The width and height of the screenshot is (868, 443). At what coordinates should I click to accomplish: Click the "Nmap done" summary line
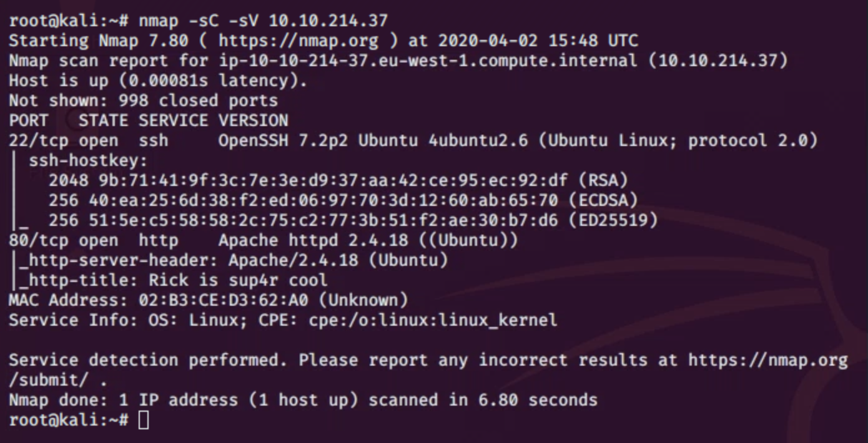(303, 399)
